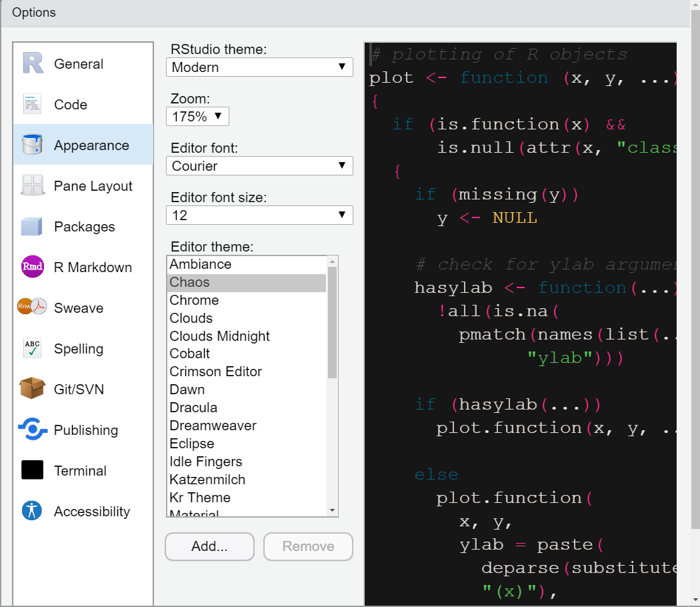
Task: Click the Pane Layout grid icon
Action: coord(33,185)
